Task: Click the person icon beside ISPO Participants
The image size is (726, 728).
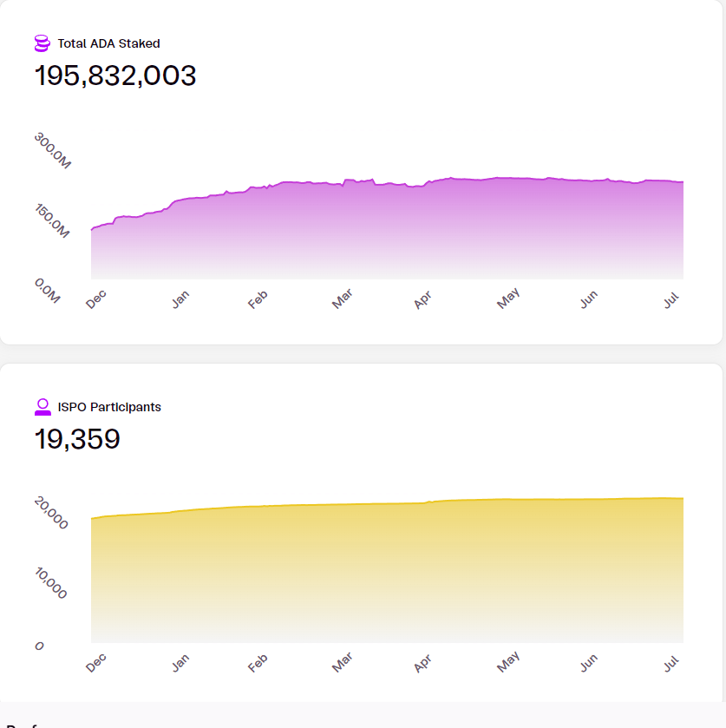Action: click(x=42, y=407)
